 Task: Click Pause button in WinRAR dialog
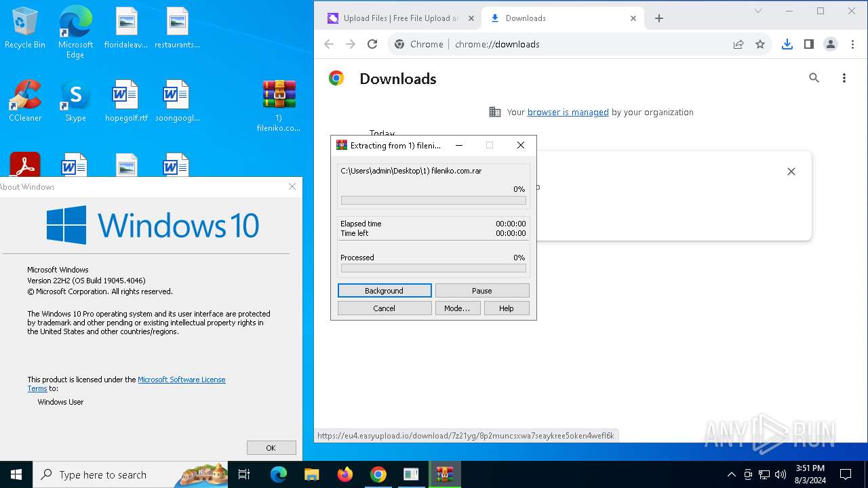click(x=482, y=291)
